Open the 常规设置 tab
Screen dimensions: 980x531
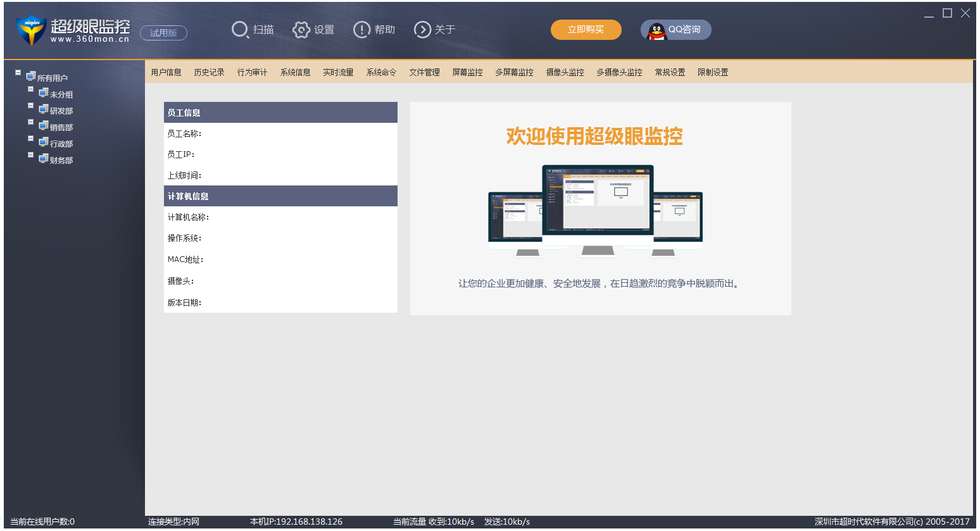(670, 72)
